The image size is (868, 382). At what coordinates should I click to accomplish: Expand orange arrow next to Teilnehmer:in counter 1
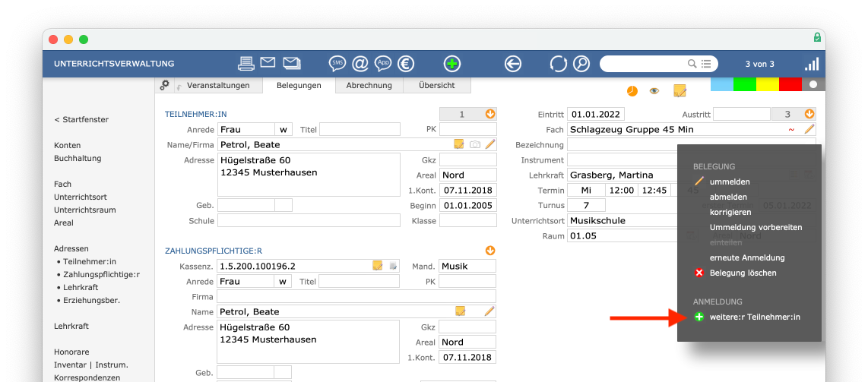[490, 115]
